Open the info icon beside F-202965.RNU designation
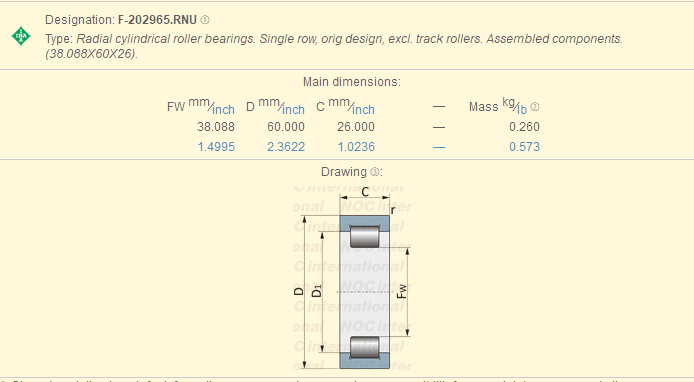The height and width of the screenshot is (382, 694). 204,20
